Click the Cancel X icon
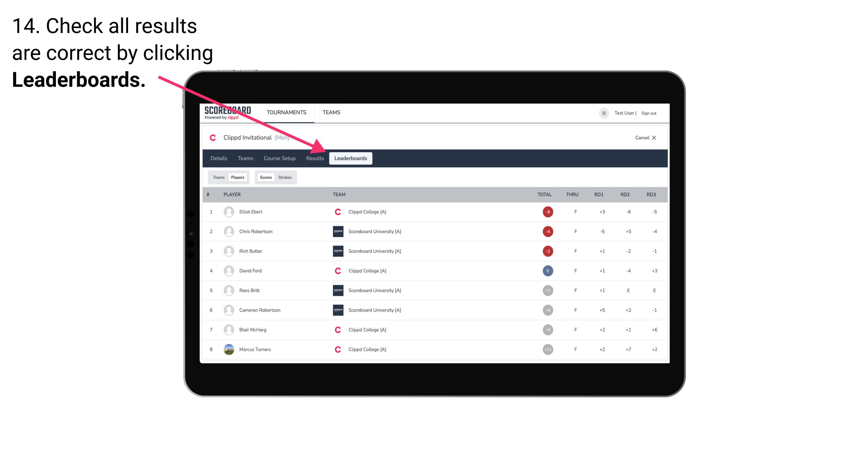This screenshot has width=868, height=467. [x=656, y=137]
